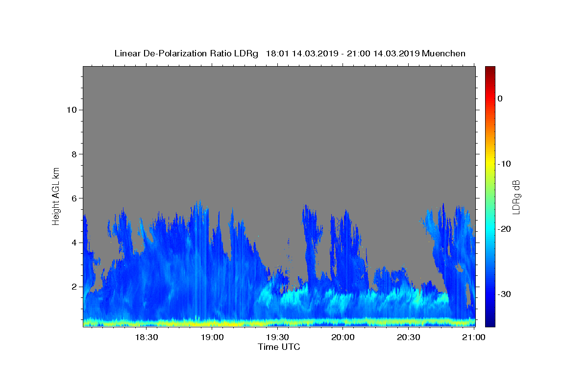Click the colorbar value -30
Screen dimensions: 588x392
pyautogui.click(x=504, y=294)
